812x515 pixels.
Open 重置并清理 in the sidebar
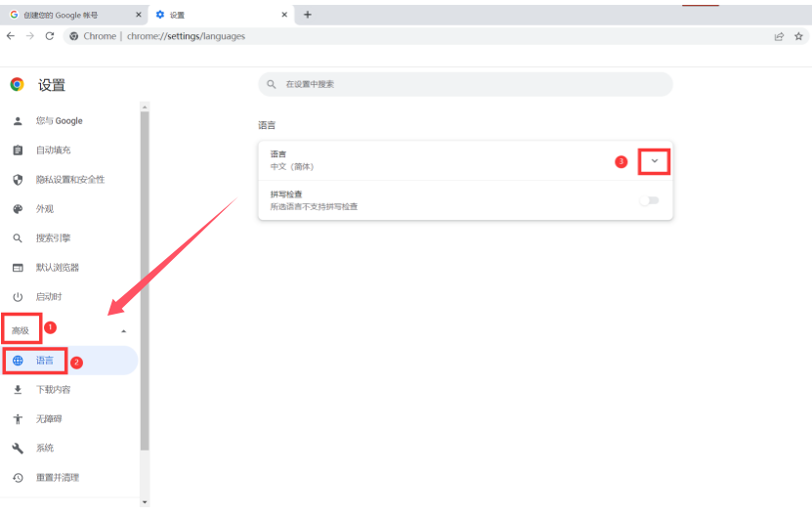[57, 478]
